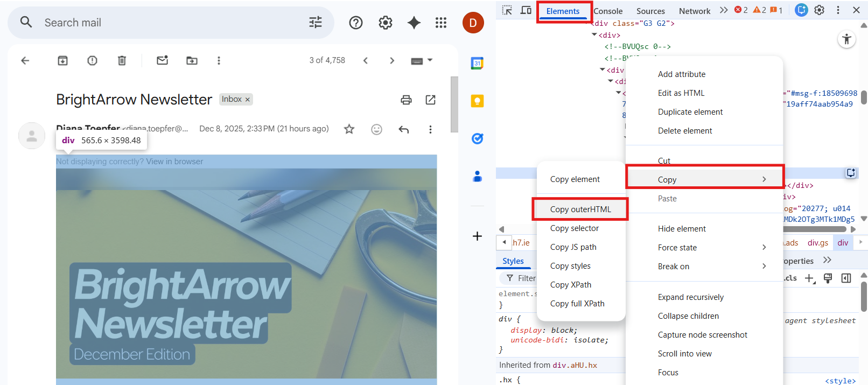Select Hide element
Viewport: 868px width, 385px height.
click(704, 229)
